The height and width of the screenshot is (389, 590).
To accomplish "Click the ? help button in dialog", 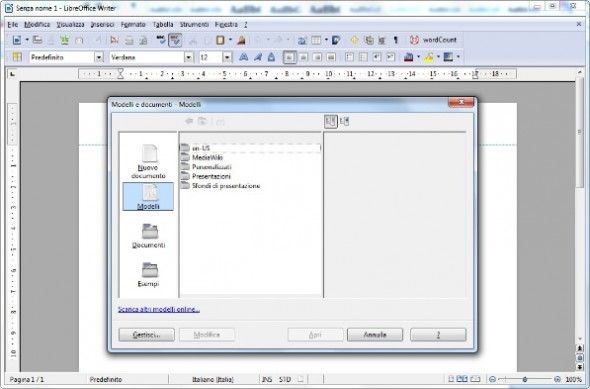I will pos(438,335).
